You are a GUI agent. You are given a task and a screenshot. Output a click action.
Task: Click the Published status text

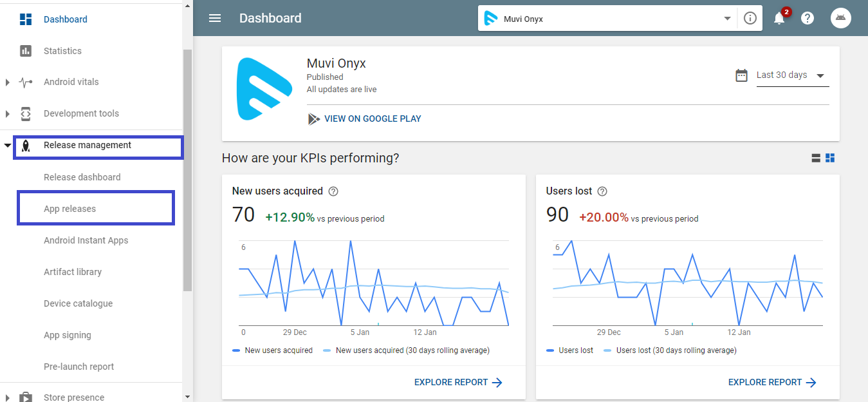[x=325, y=77]
